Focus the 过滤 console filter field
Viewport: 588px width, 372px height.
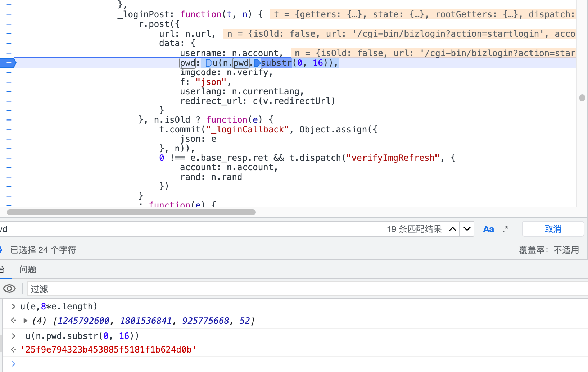click(x=288, y=289)
